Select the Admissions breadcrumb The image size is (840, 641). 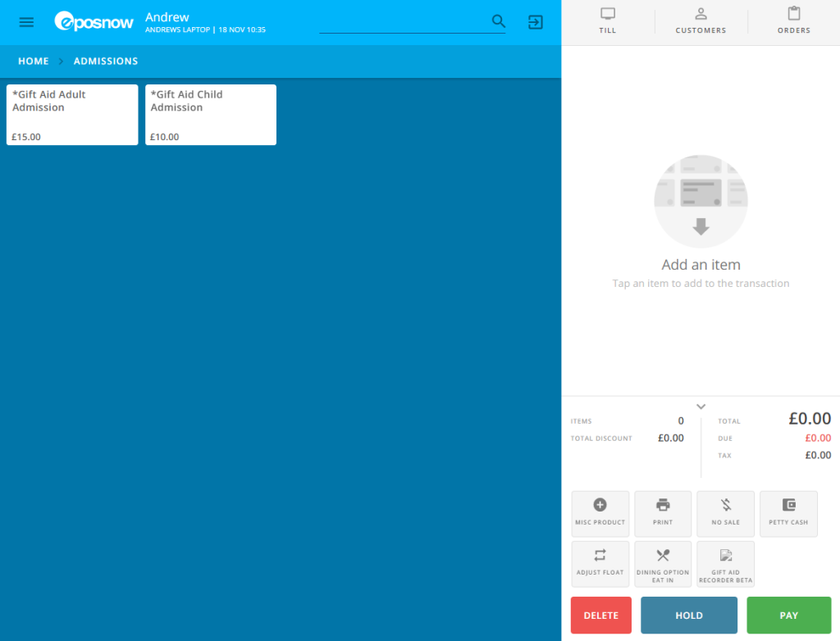[x=106, y=61]
